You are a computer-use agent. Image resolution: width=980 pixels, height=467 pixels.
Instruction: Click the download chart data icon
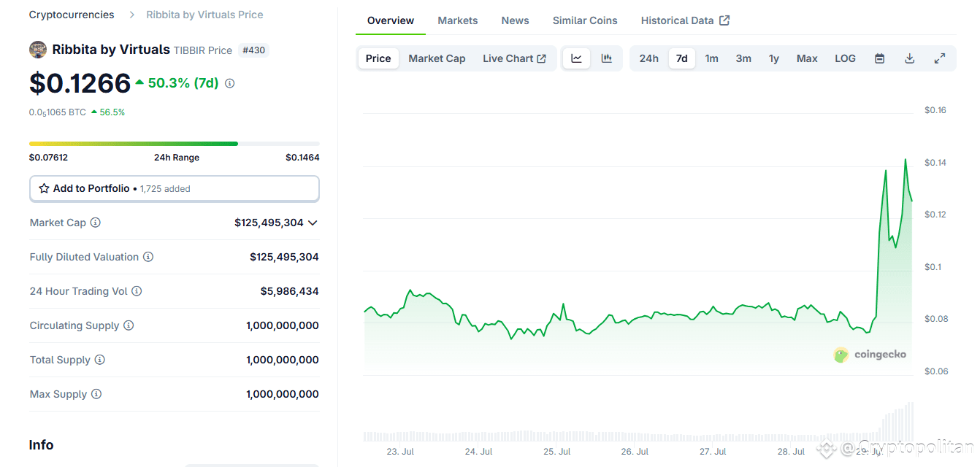[x=909, y=58]
